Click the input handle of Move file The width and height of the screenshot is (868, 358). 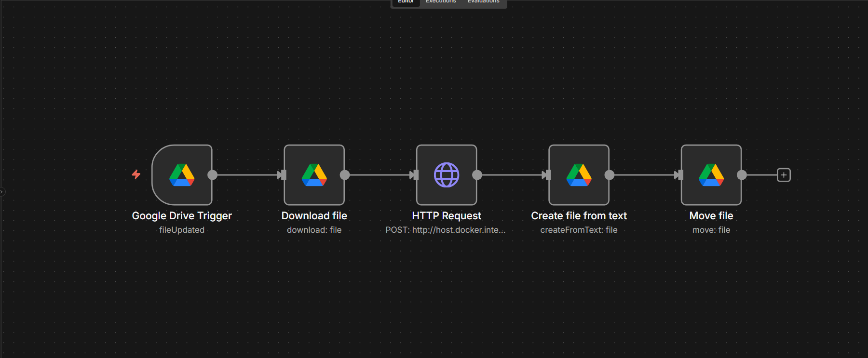coord(680,175)
